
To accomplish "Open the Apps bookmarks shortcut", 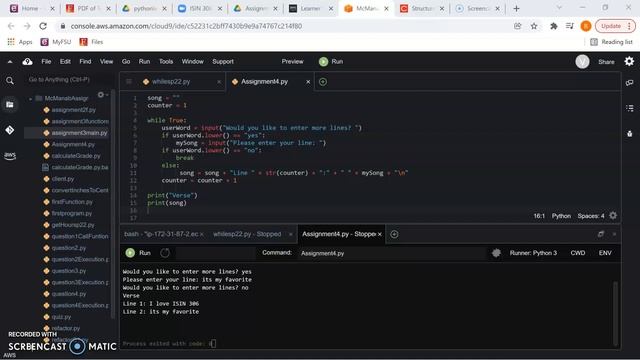I will [20, 42].
